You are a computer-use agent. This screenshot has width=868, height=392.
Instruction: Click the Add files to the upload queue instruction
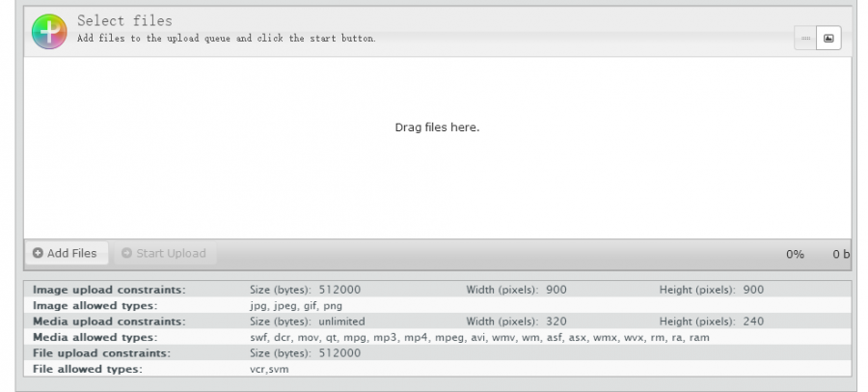227,39
